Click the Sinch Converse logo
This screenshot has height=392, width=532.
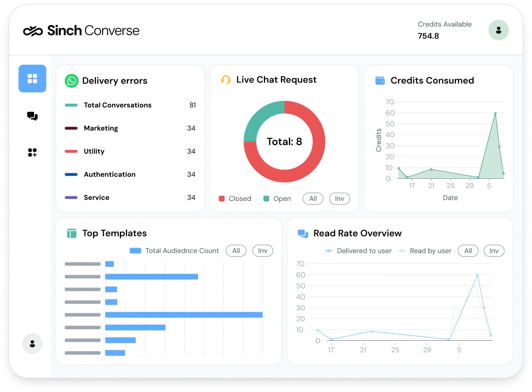coord(81,30)
